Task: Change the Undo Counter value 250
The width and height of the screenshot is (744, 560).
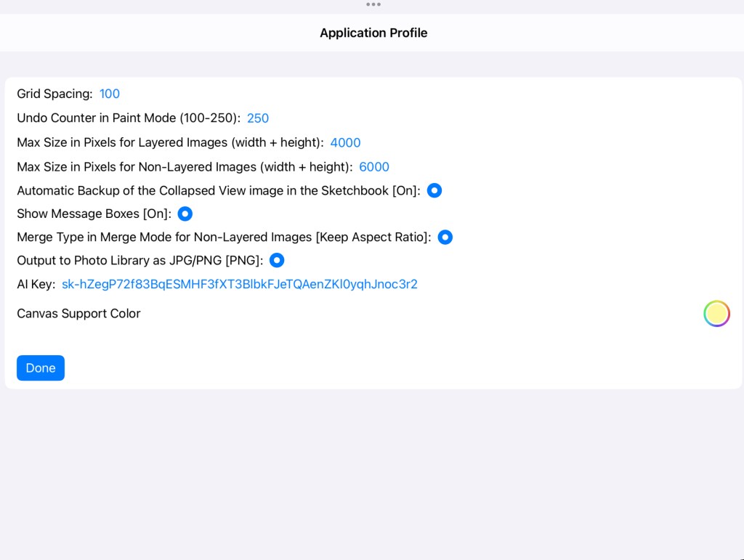Action: click(x=258, y=118)
